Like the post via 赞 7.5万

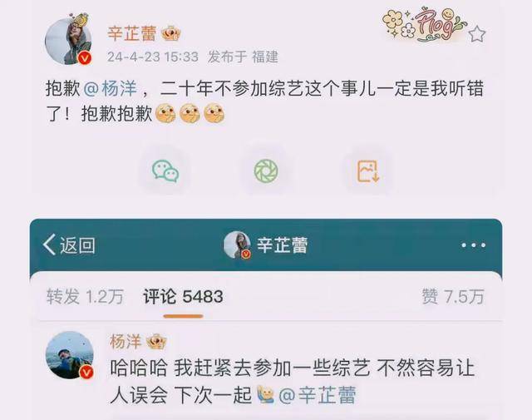pyautogui.click(x=453, y=296)
